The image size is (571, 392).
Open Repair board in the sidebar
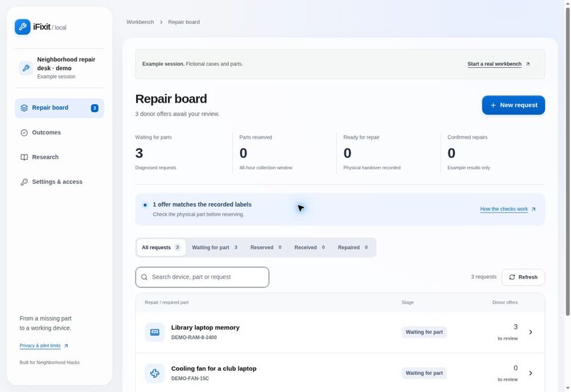pyautogui.click(x=60, y=108)
